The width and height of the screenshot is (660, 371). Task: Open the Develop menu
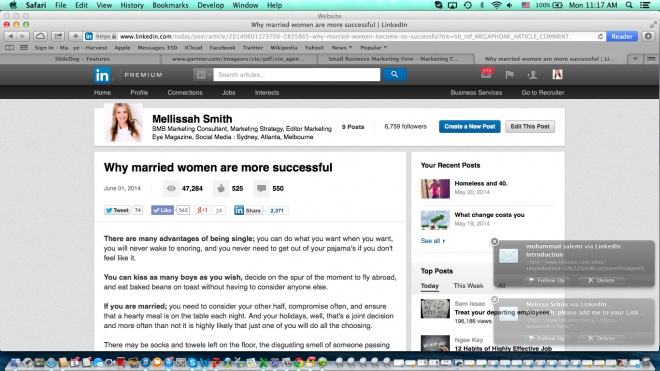pos(210,5)
